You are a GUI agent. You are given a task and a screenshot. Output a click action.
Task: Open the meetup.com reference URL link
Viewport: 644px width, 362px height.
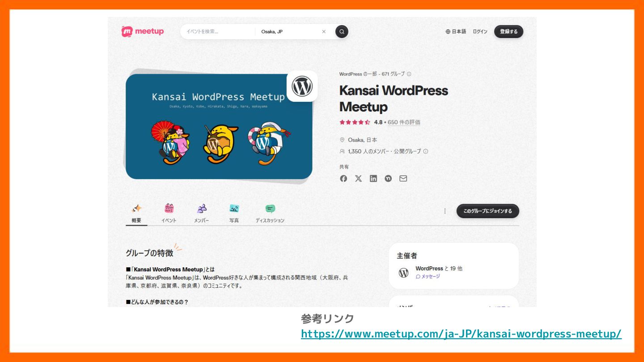pyautogui.click(x=461, y=334)
